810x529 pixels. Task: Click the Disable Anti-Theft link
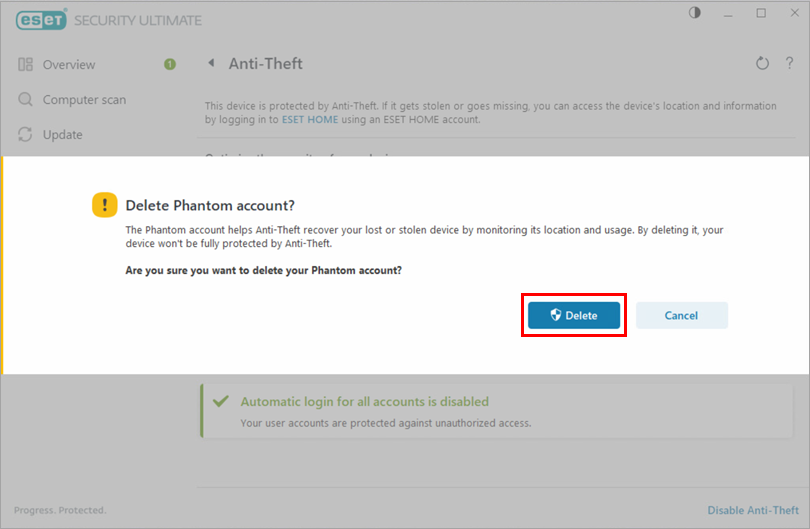tap(753, 510)
